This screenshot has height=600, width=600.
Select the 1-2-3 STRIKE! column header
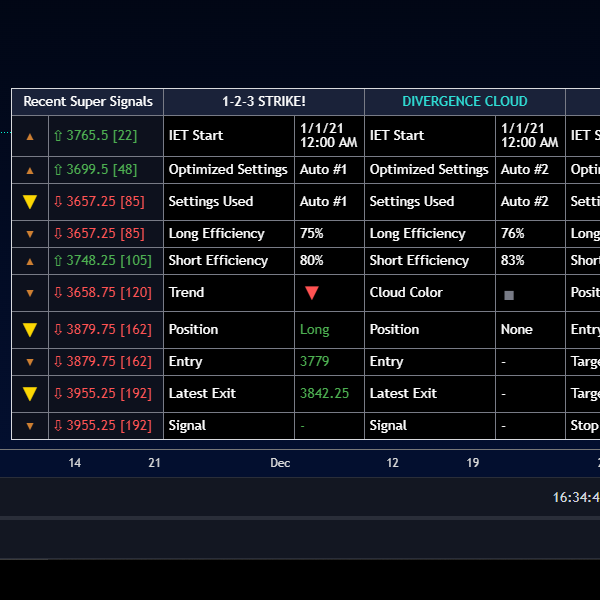(x=264, y=101)
